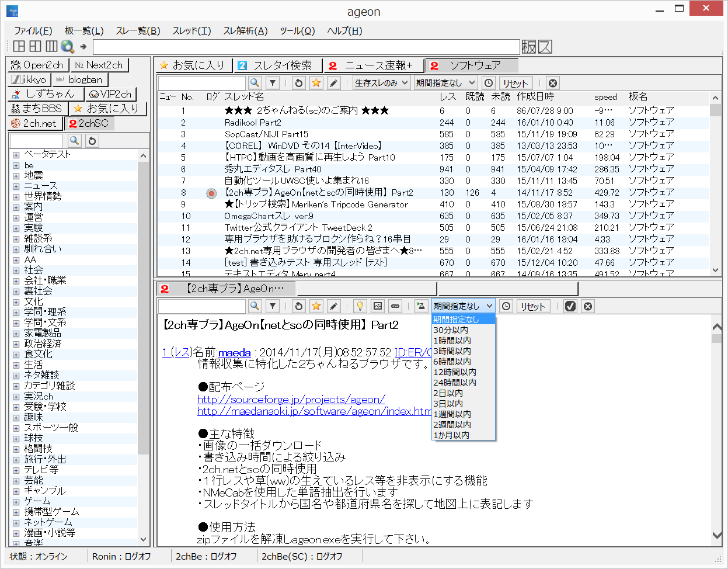Open the sourceforge.jp ageon project link
Image resolution: width=728 pixels, height=569 pixels.
coord(291,400)
